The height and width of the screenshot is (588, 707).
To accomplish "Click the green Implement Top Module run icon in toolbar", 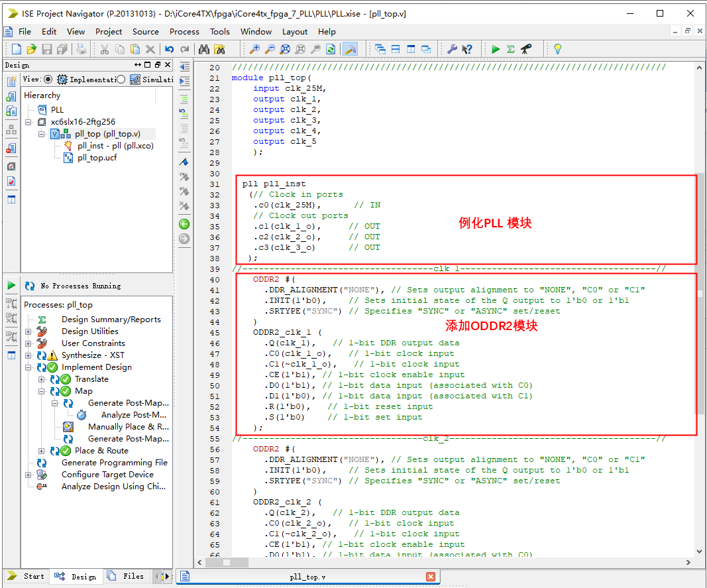I will click(x=496, y=49).
